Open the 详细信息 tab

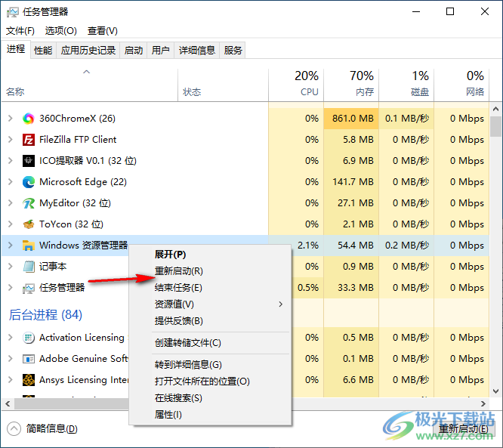coord(197,51)
